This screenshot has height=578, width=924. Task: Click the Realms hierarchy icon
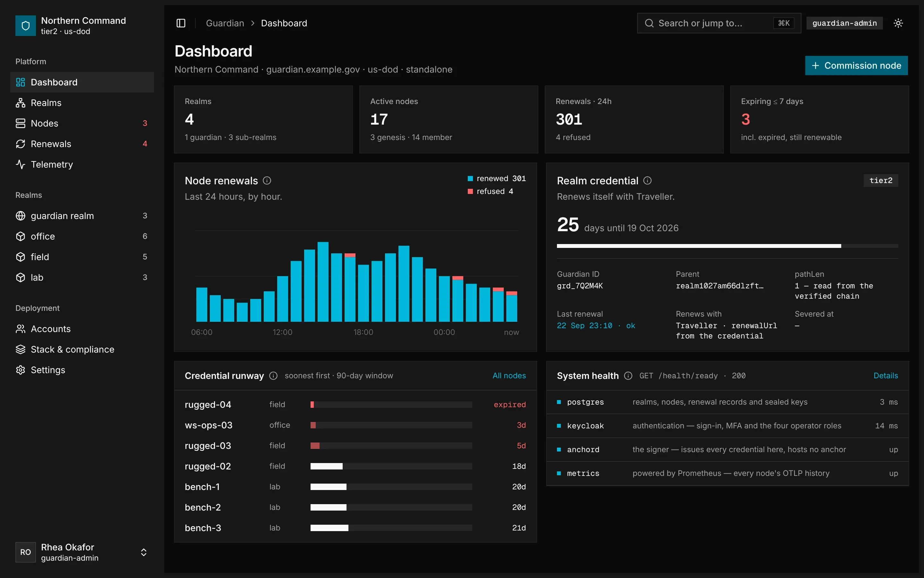click(21, 103)
